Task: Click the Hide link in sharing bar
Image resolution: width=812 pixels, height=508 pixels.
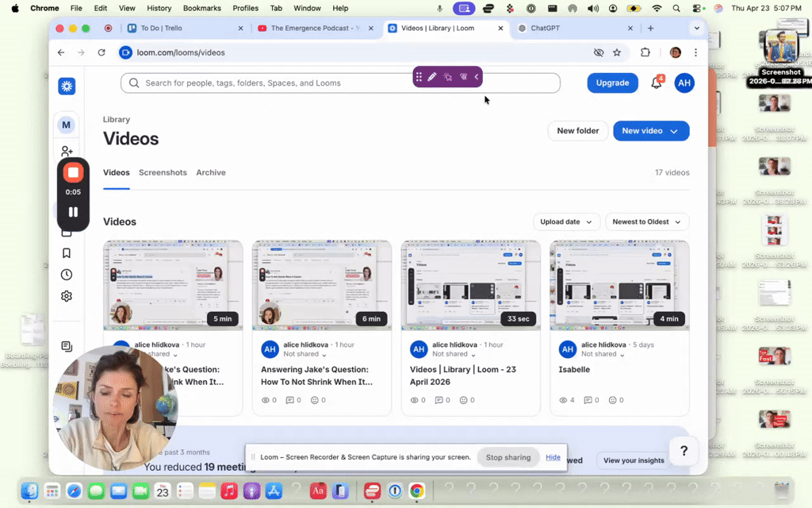Action: (553, 457)
